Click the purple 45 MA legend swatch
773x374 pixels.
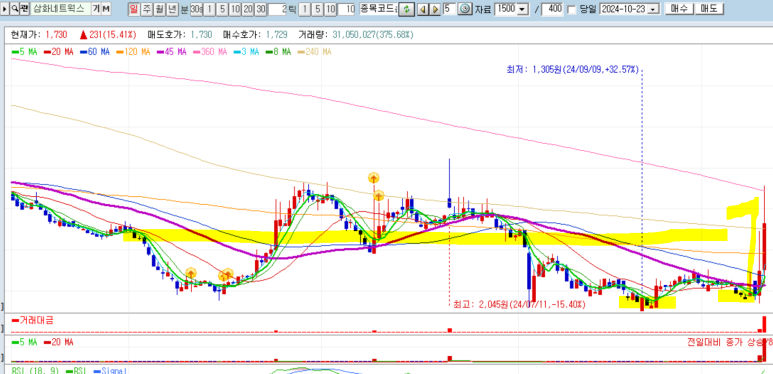pos(161,52)
